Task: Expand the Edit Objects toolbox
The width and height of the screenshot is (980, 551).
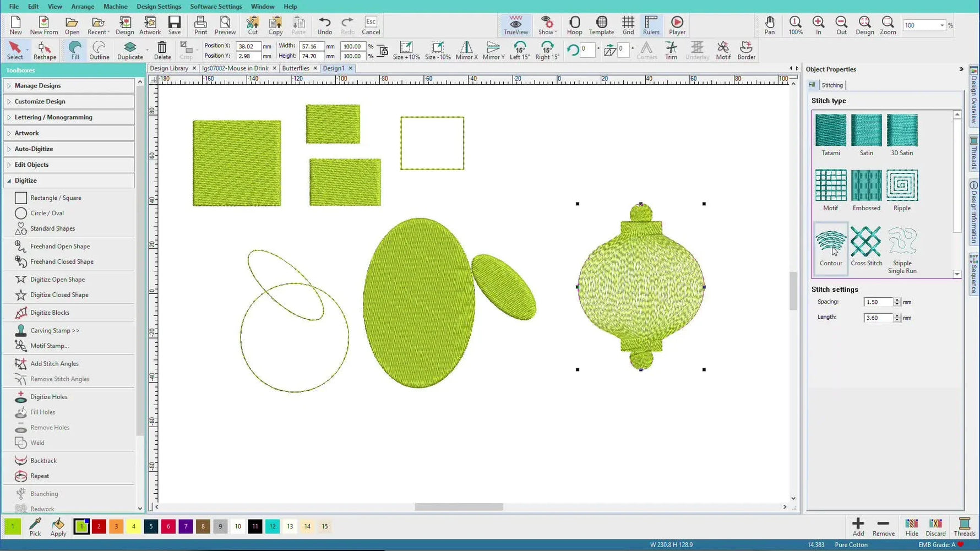Action: click(69, 165)
